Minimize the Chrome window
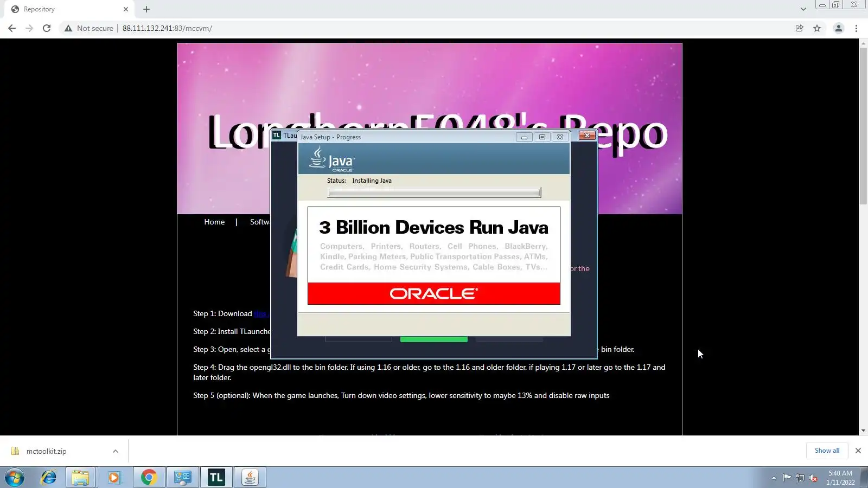Image resolution: width=868 pixels, height=488 pixels. click(822, 5)
